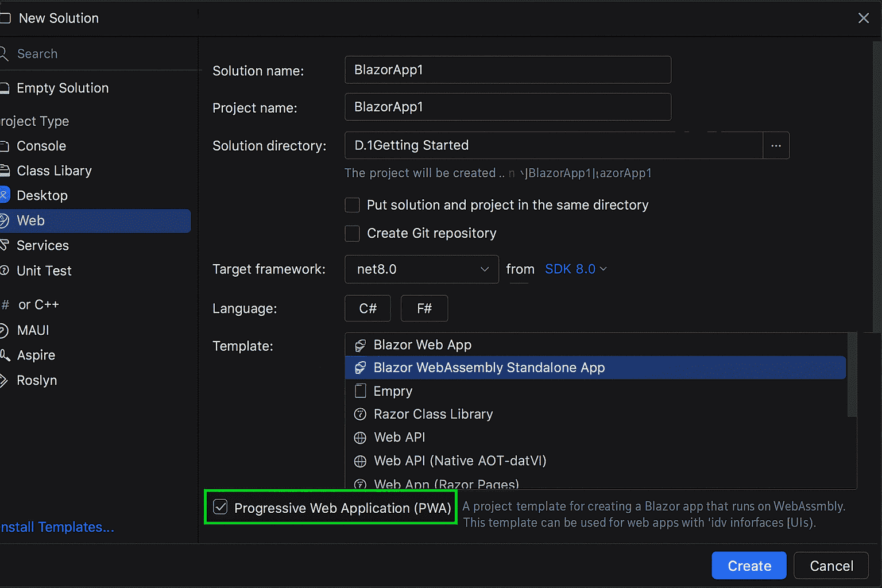
Task: Click the New Solution window icon
Action: point(5,18)
